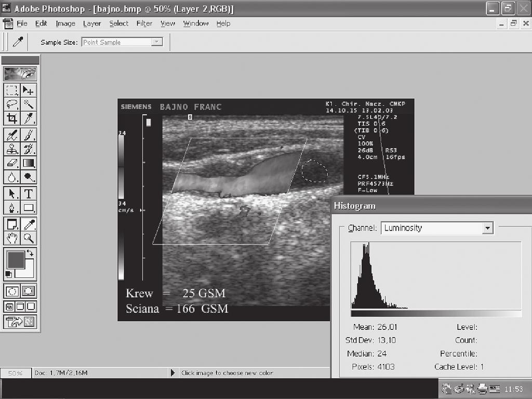532x399 pixels.
Task: Click 'Pixels: 4103' value in Histogram
Action: click(x=386, y=367)
